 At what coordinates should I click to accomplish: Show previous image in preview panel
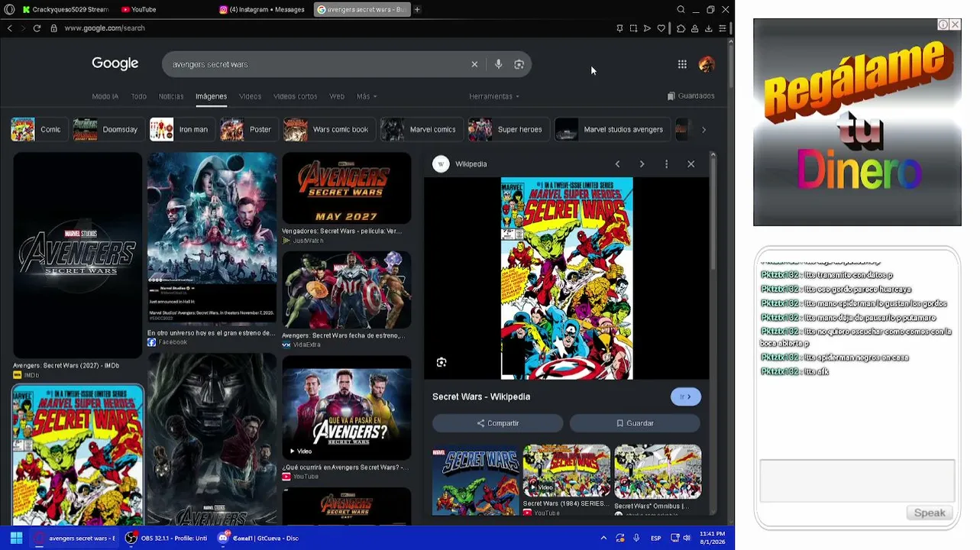(617, 164)
